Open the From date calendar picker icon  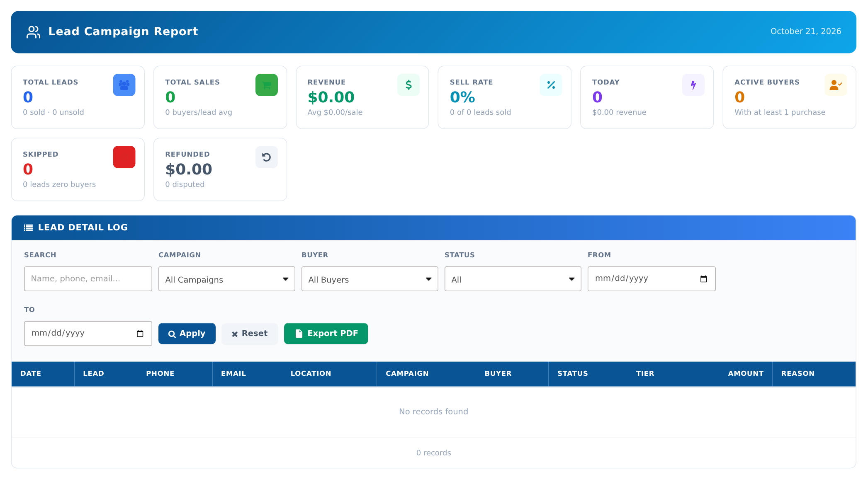point(703,279)
